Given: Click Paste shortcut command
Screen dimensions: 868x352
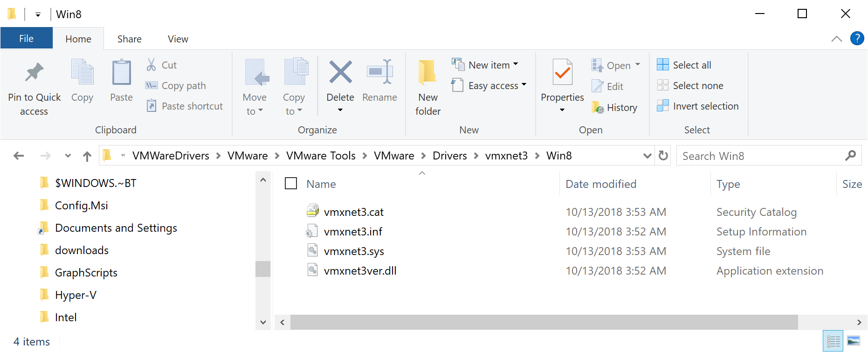Looking at the screenshot, I should 185,106.
